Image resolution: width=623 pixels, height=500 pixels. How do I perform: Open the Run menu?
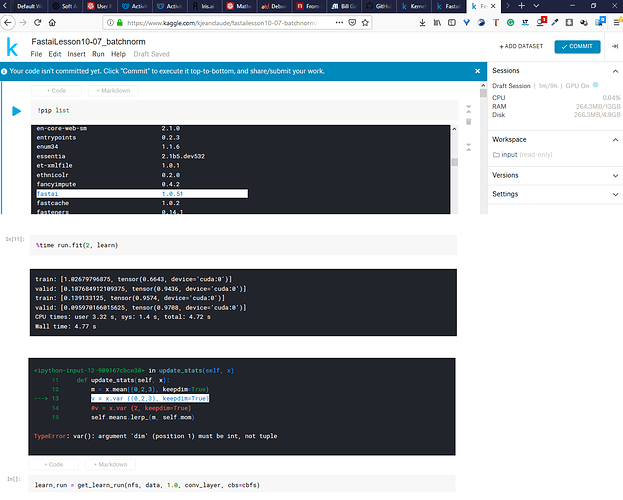click(98, 53)
